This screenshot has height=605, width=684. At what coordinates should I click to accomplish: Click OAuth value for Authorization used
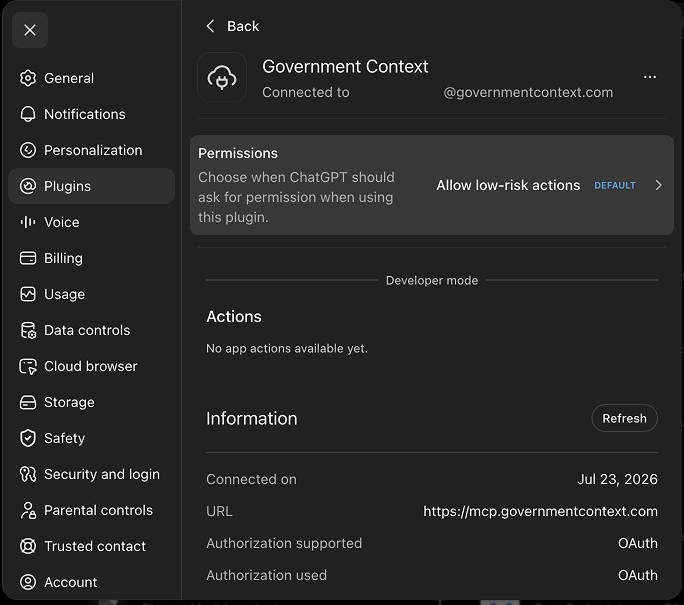638,575
